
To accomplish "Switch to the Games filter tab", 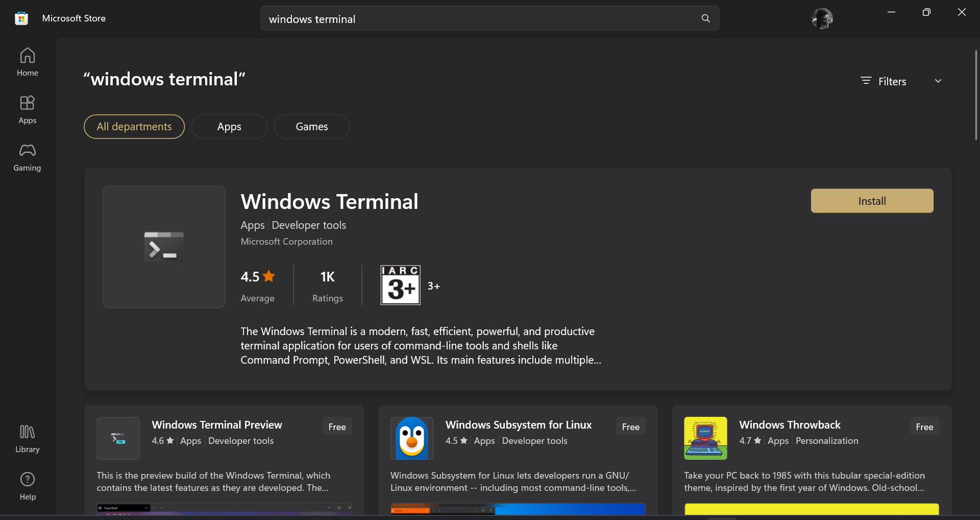I will pyautogui.click(x=312, y=127).
